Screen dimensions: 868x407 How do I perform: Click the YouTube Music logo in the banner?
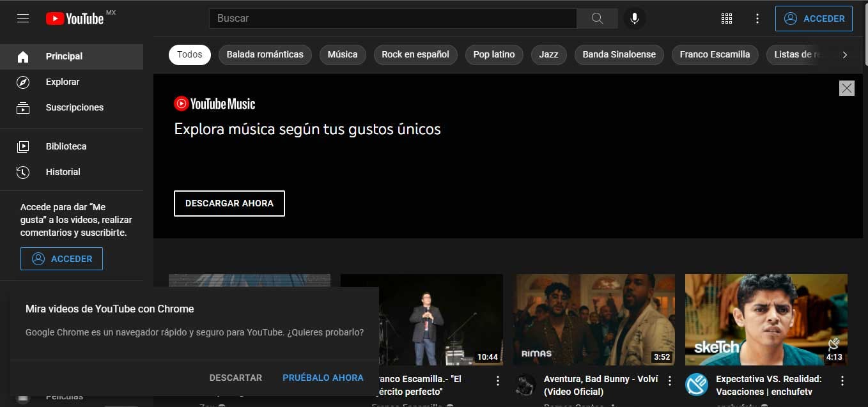[213, 103]
